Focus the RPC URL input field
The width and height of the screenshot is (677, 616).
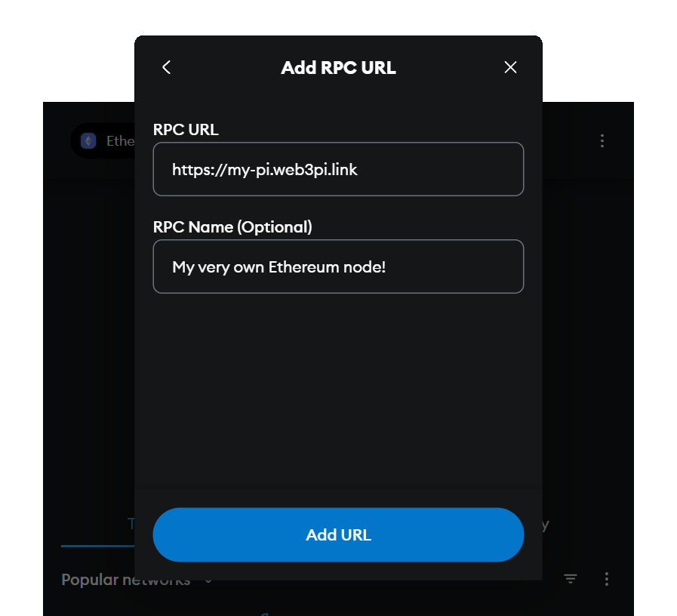click(338, 169)
